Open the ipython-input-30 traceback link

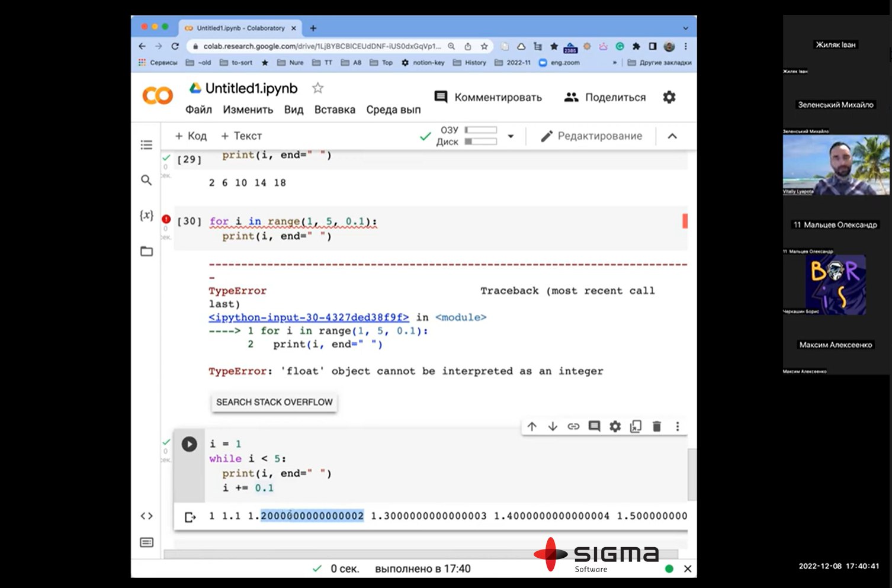click(309, 317)
